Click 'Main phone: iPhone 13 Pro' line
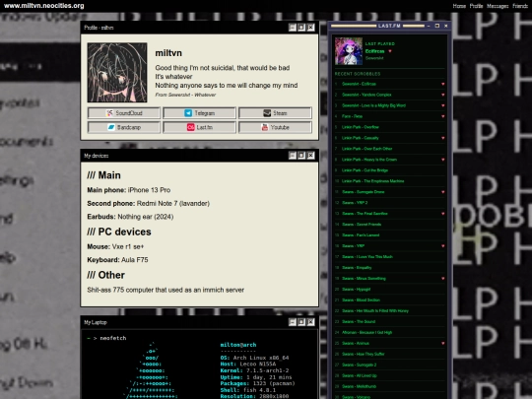This screenshot has width=532, height=399. (129, 190)
